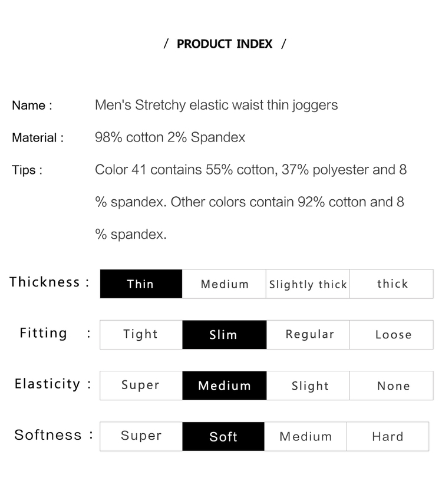Click the Tips text about Color 41
Image resolution: width=442 pixels, height=504 pixels.
coord(250,202)
